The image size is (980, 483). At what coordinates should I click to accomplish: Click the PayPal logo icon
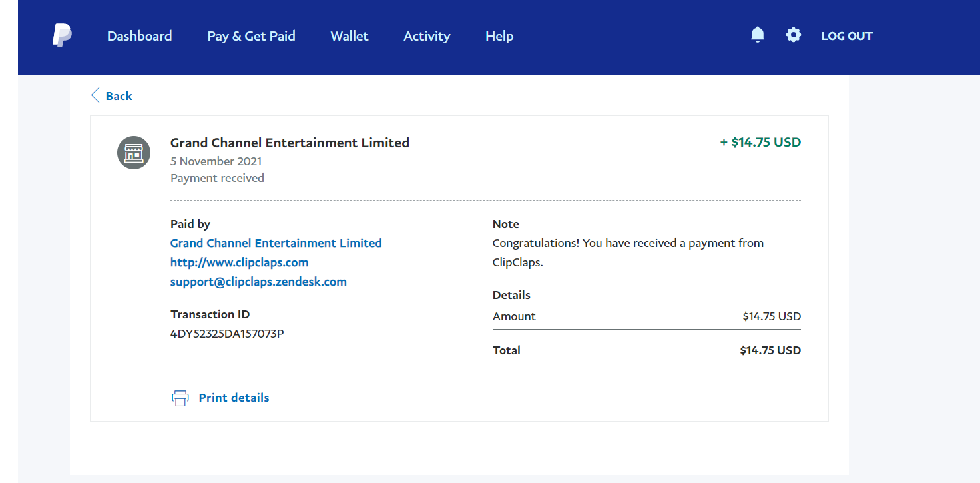point(63,35)
